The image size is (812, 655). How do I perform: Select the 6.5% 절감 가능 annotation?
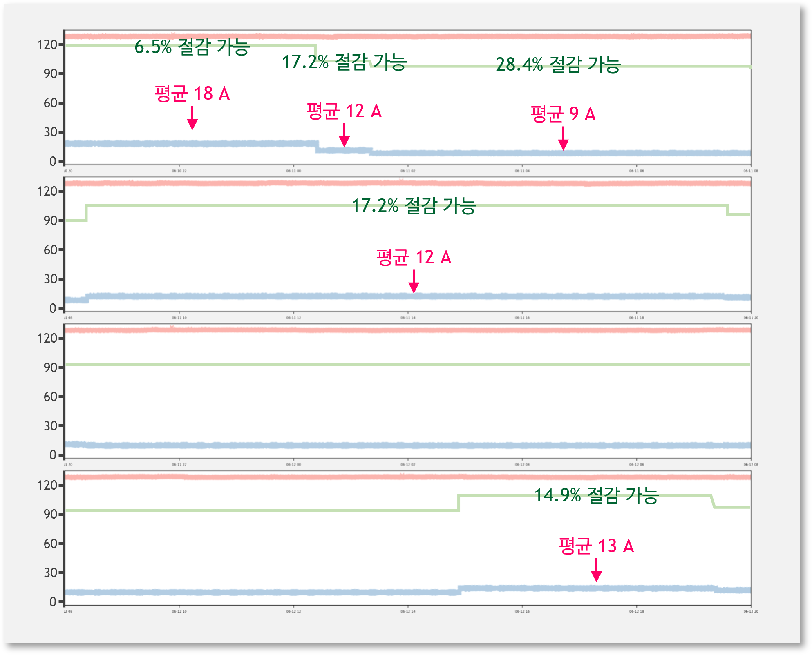point(192,47)
